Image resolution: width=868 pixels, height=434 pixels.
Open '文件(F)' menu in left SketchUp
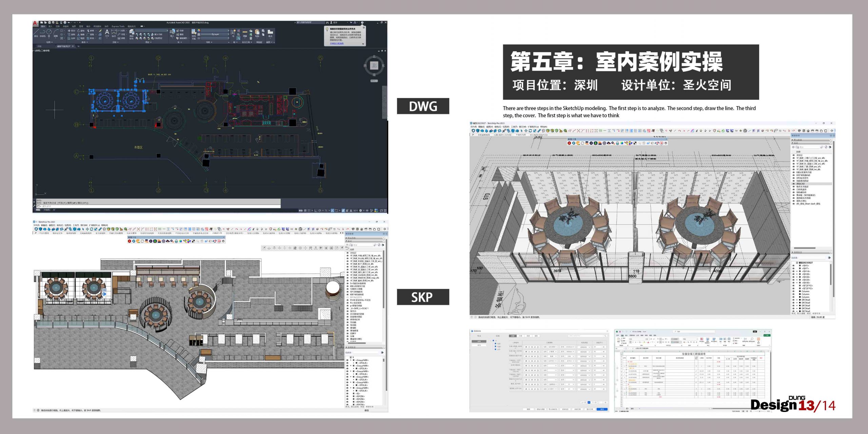[x=36, y=225]
